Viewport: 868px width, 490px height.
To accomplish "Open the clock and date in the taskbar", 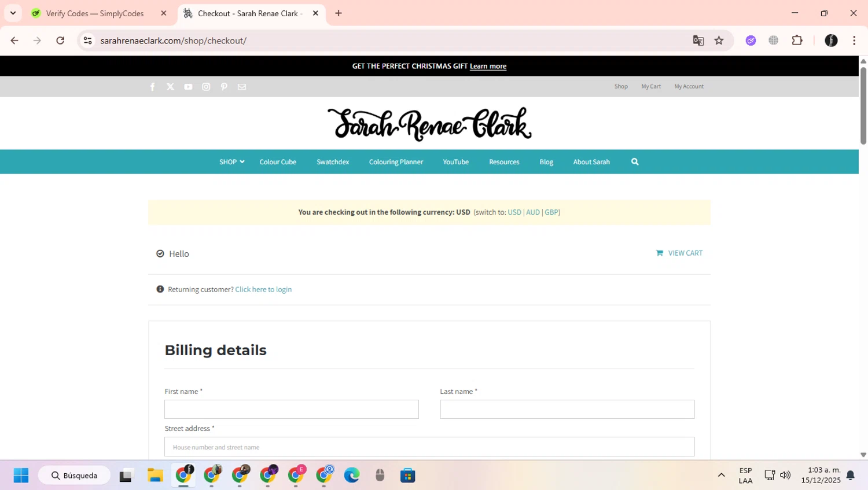I will [821, 476].
